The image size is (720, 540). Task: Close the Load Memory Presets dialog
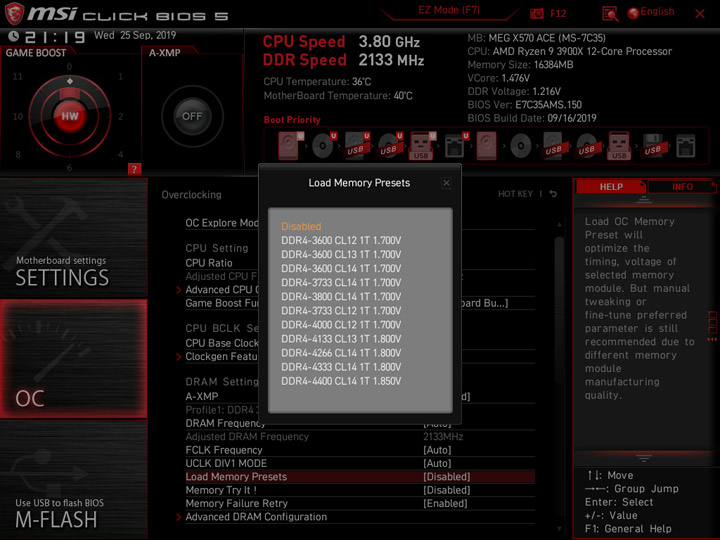pos(446,183)
